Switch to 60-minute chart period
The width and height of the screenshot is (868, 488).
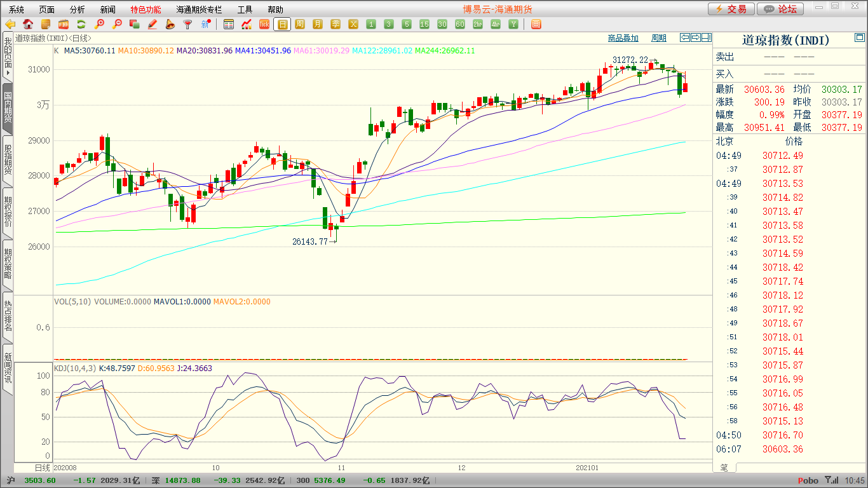pyautogui.click(x=460, y=24)
